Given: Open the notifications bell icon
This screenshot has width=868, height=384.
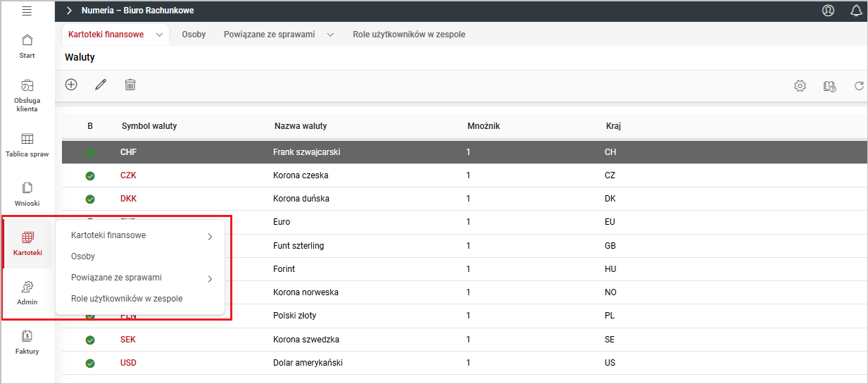Looking at the screenshot, I should point(856,11).
